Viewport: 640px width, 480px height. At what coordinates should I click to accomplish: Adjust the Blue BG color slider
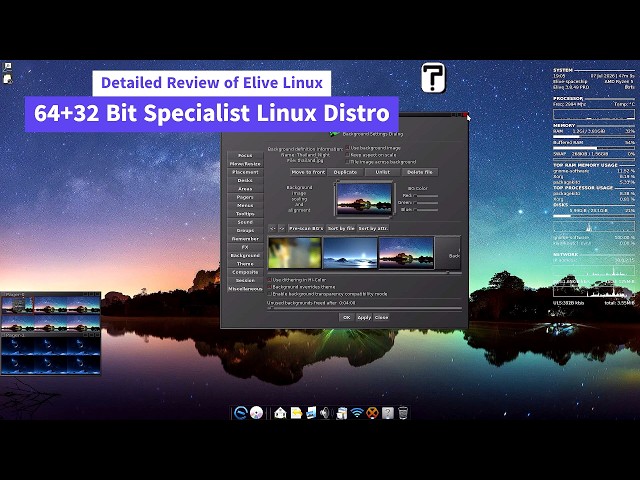(x=425, y=210)
